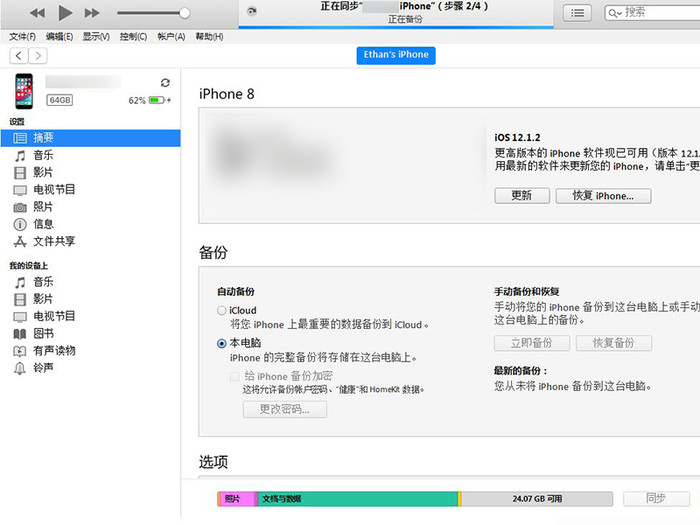
Task: Click the rewind playback button
Action: tap(38, 13)
